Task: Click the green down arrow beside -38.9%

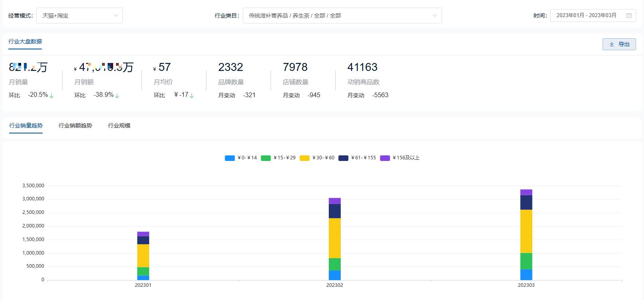Action: (x=117, y=96)
